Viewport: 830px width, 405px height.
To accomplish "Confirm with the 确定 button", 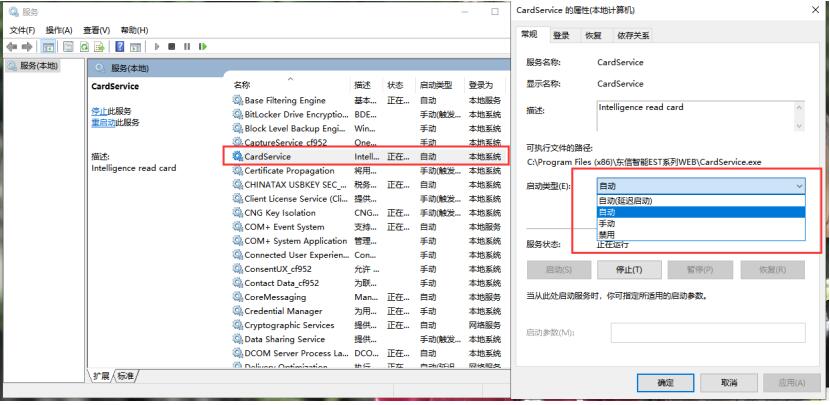I will (x=666, y=383).
